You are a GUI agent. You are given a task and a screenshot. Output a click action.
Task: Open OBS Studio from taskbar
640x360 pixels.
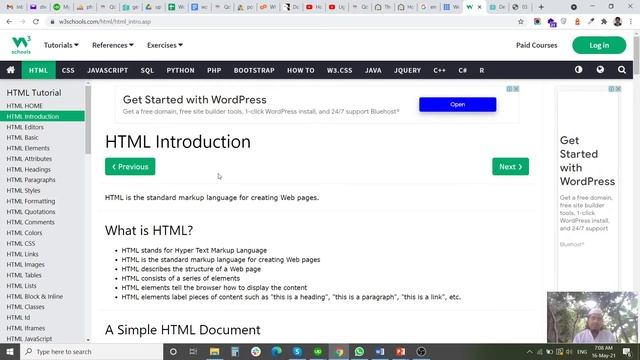421,351
